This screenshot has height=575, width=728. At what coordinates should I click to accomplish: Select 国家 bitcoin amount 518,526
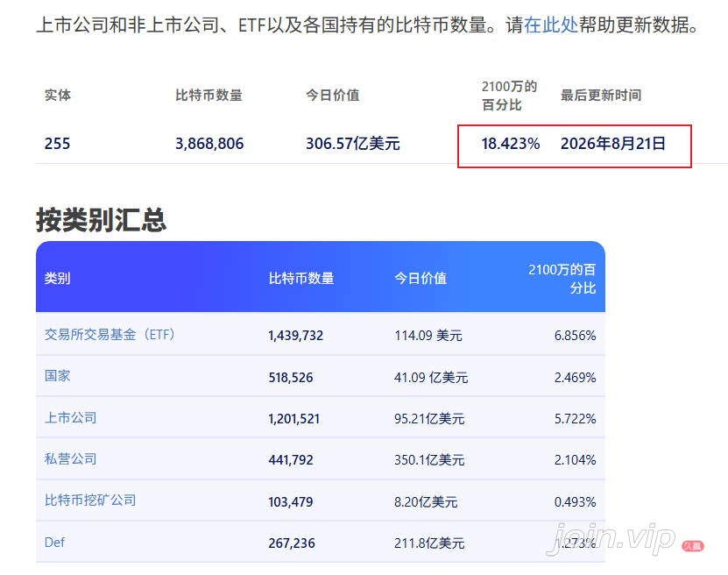point(291,377)
